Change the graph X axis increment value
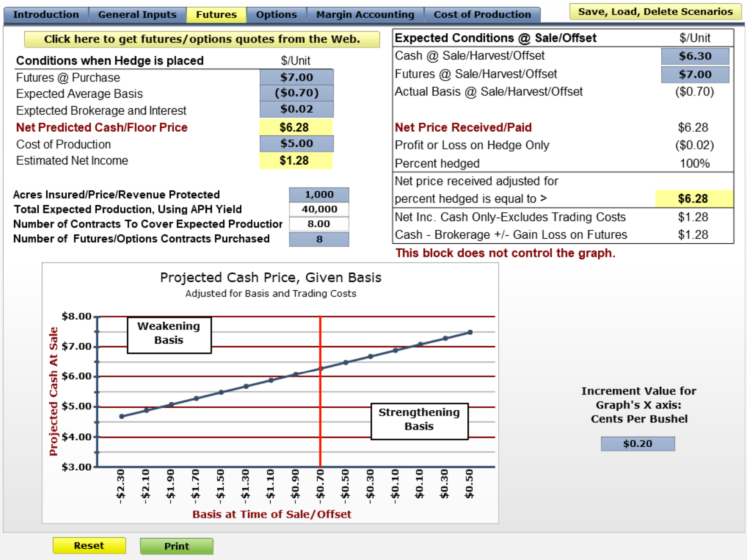The image size is (747, 560). pyautogui.click(x=638, y=444)
